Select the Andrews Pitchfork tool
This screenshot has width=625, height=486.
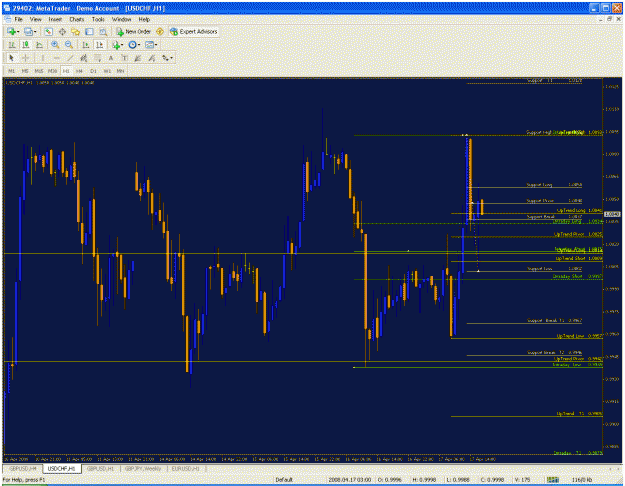(x=151, y=58)
